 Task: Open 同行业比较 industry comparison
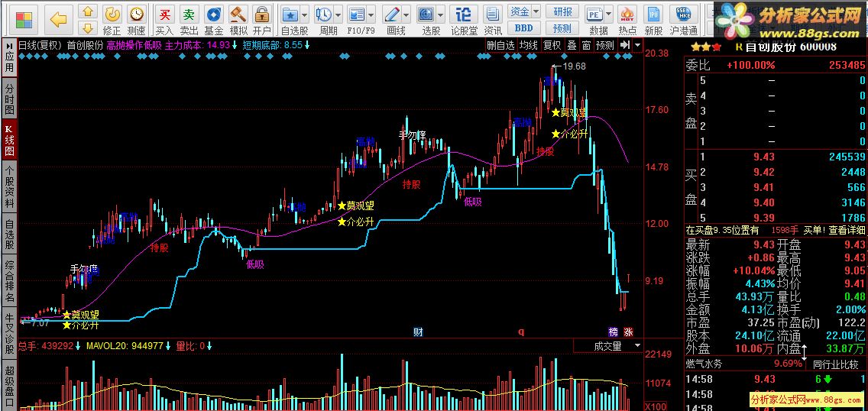pos(836,364)
